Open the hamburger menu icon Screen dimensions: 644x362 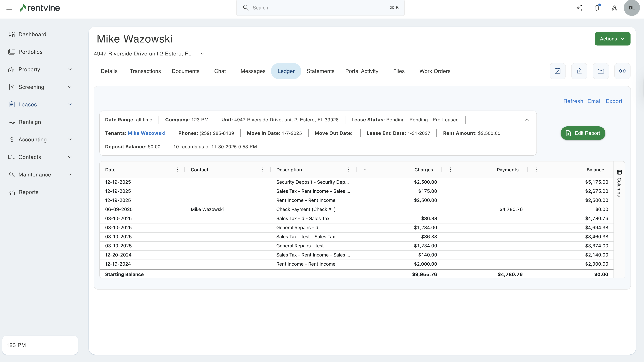(9, 8)
